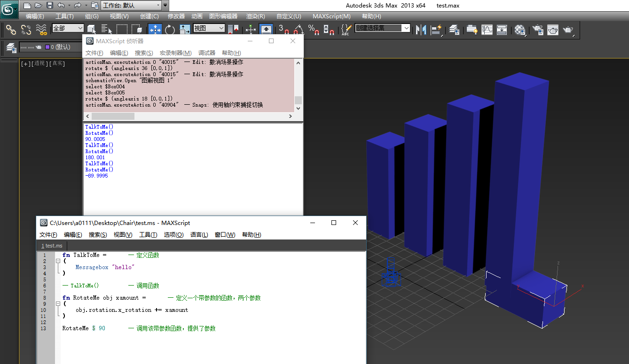Toggle Window/Crossing selection mode
The image size is (629, 364).
point(137,30)
